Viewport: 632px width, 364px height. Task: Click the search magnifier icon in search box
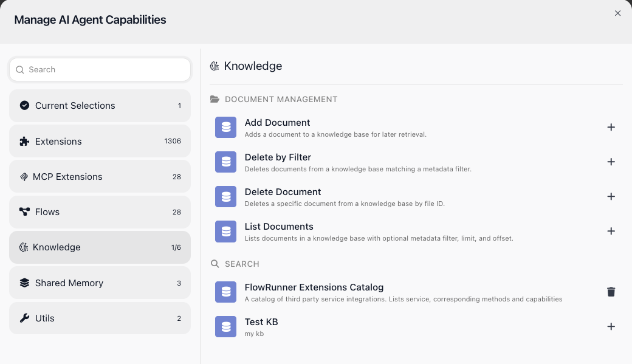(x=19, y=70)
